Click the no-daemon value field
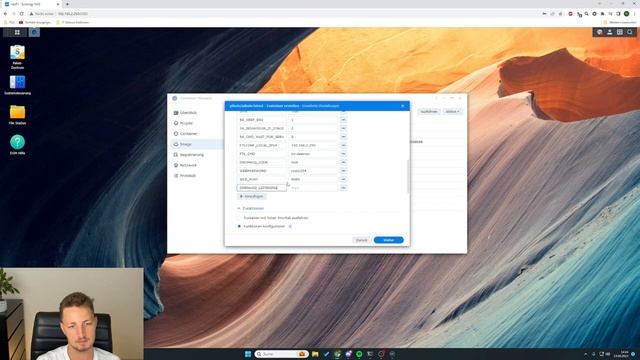Viewport: 640px width, 360px height. (313, 154)
